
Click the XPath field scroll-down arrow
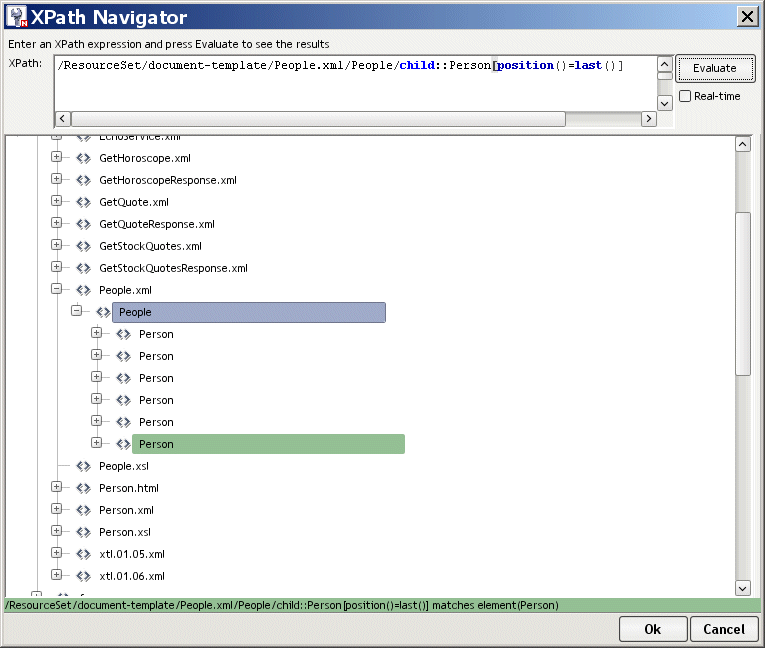click(x=664, y=103)
